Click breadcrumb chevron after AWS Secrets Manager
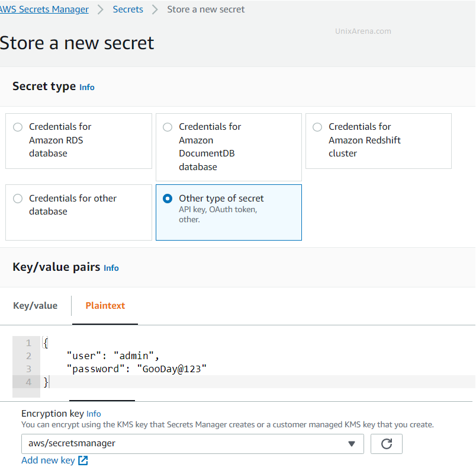This screenshot has width=476, height=467. (101, 9)
